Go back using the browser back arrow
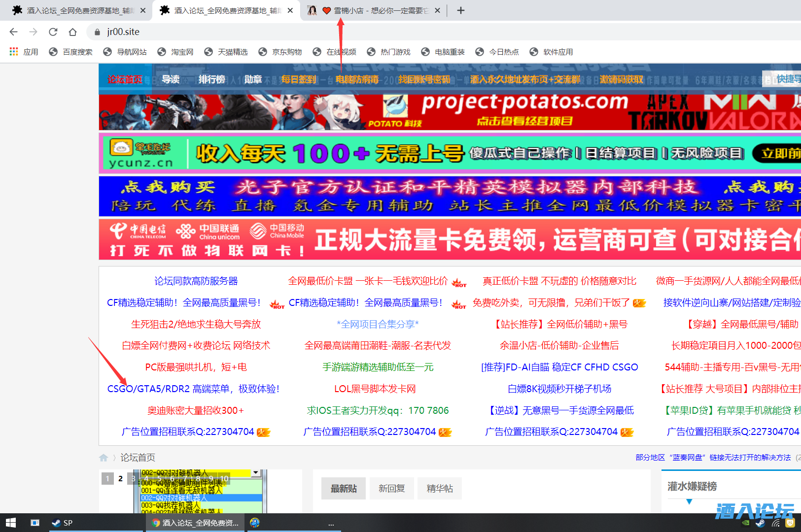The height and width of the screenshot is (532, 801). pos(13,32)
